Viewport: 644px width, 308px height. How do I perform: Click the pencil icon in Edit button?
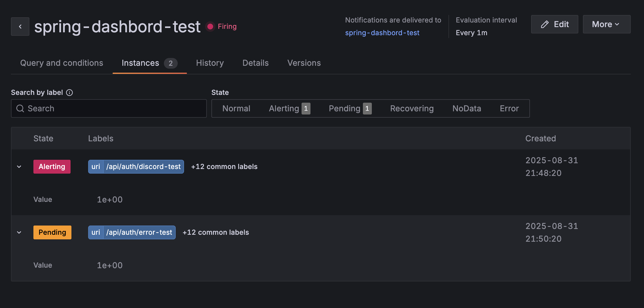point(545,25)
